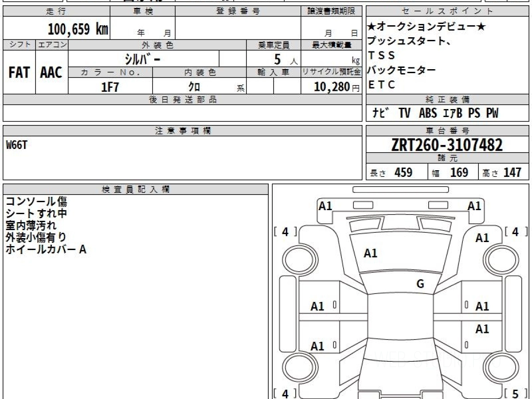Click the 注意事項欄 header
This screenshot has height=399, width=532.
point(183,130)
